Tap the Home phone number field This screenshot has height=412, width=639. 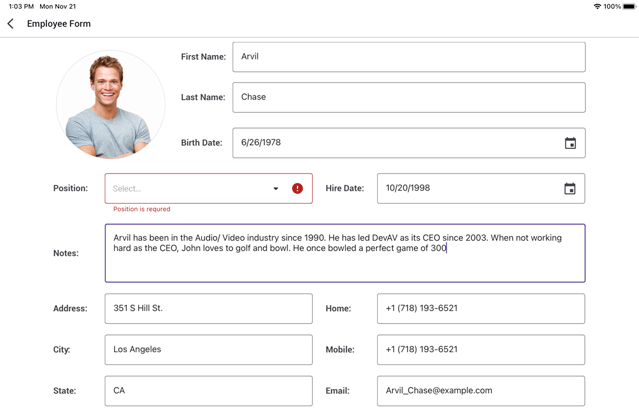click(x=480, y=308)
